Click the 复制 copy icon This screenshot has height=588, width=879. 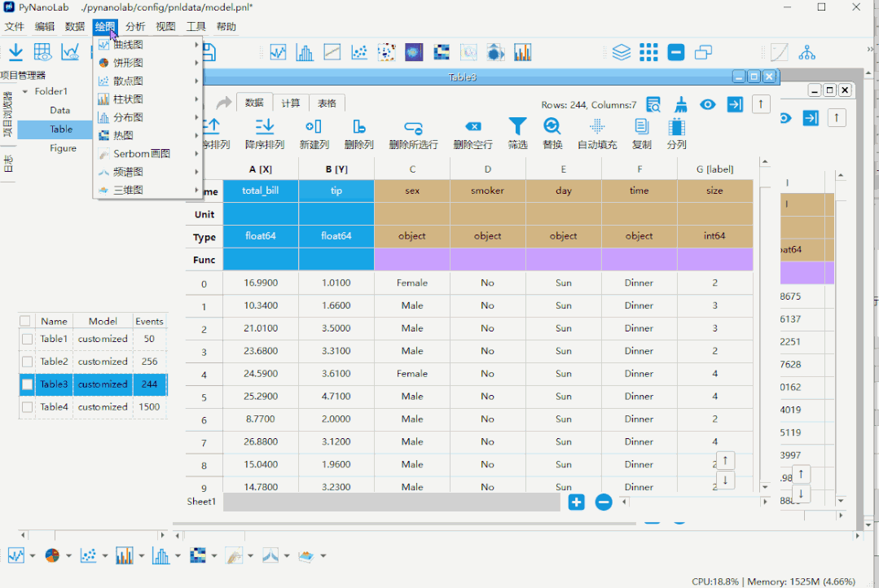click(642, 127)
